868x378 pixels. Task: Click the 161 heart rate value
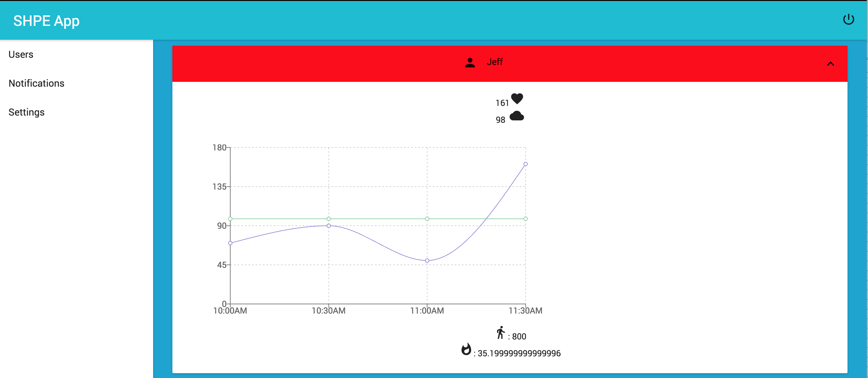[x=502, y=103]
